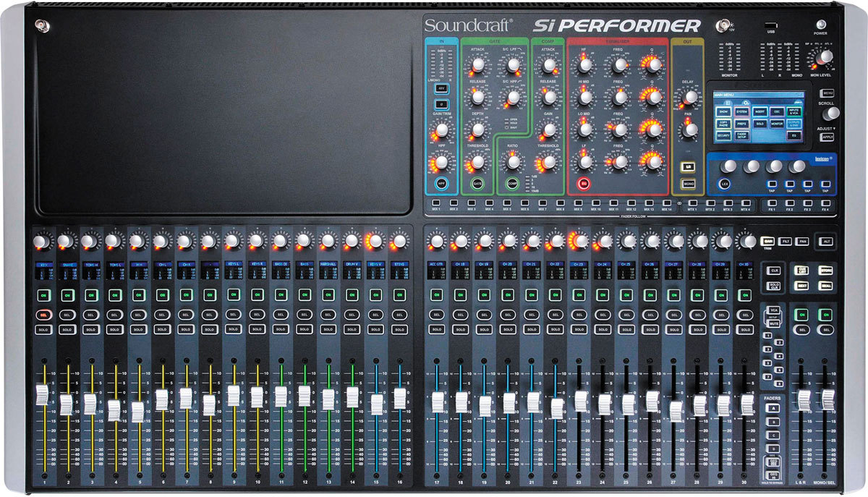Select fader layer C in the FADERS section

click(x=773, y=436)
